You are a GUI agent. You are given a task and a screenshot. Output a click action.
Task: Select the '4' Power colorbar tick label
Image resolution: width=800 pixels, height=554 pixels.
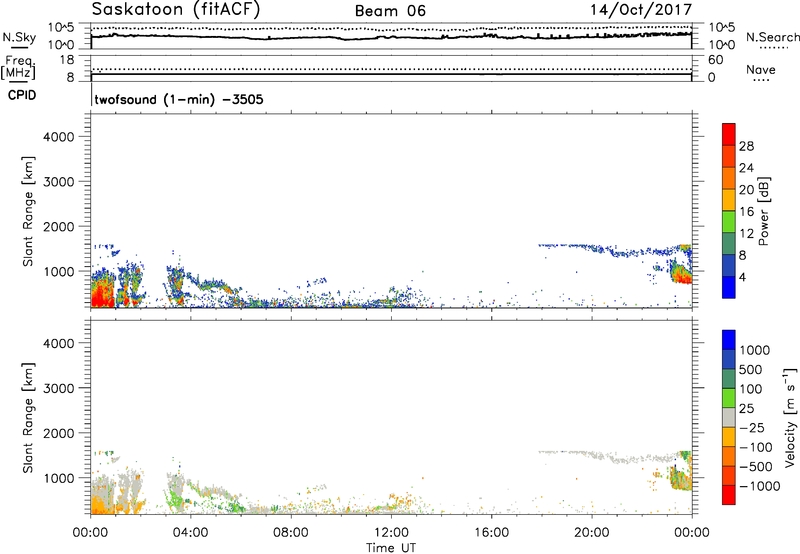(743, 278)
